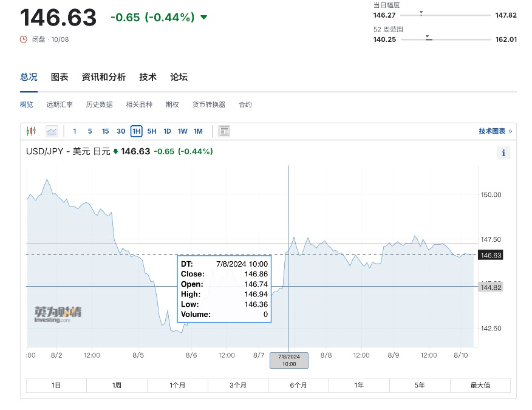Click the chart info icon
The image size is (532, 410).
pyautogui.click(x=503, y=153)
